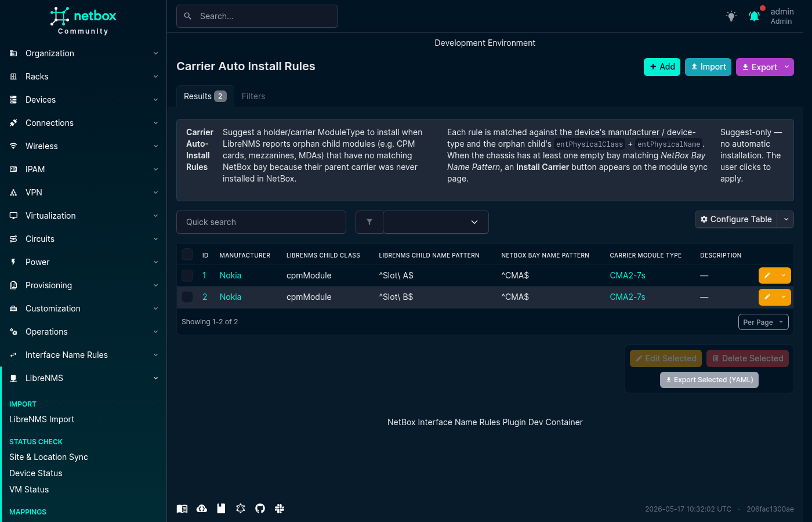This screenshot has height=522, width=812.
Task: Click the Quick search field
Action: (x=261, y=222)
